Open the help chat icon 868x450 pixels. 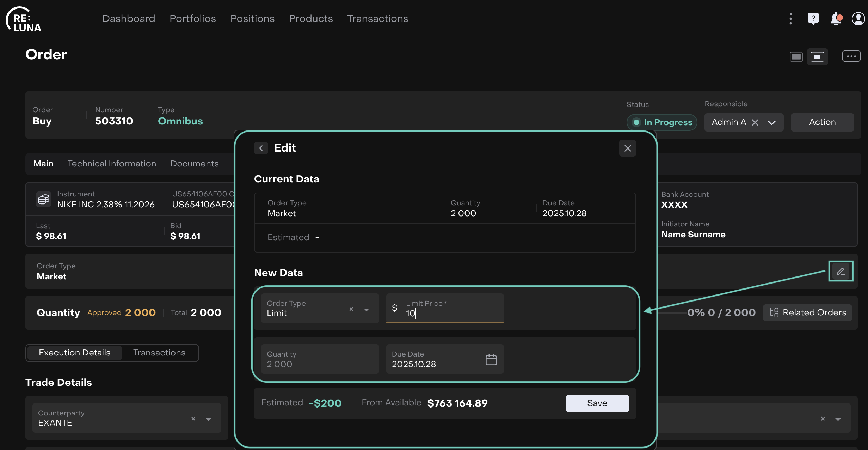tap(813, 18)
